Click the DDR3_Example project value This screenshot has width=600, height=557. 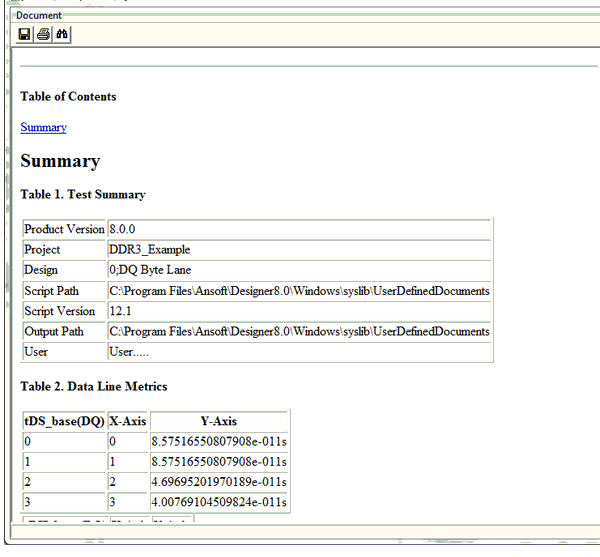point(149,250)
